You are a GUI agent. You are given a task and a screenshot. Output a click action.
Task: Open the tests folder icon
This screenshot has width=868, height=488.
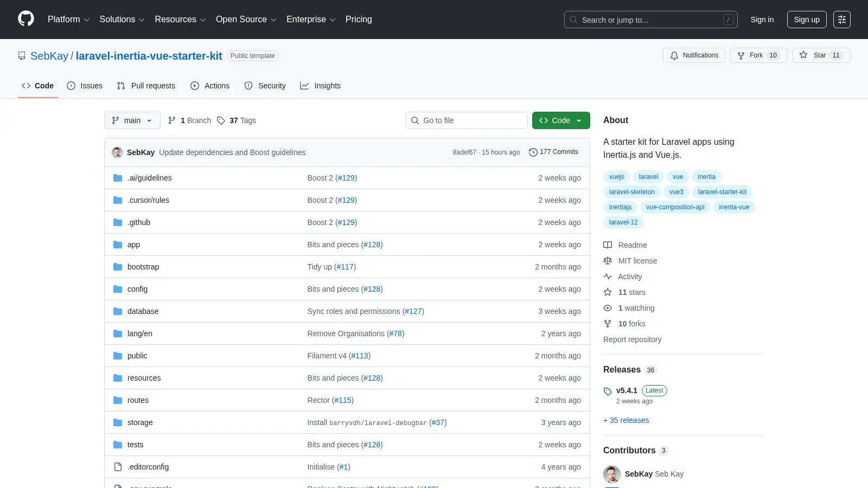[118, 445]
